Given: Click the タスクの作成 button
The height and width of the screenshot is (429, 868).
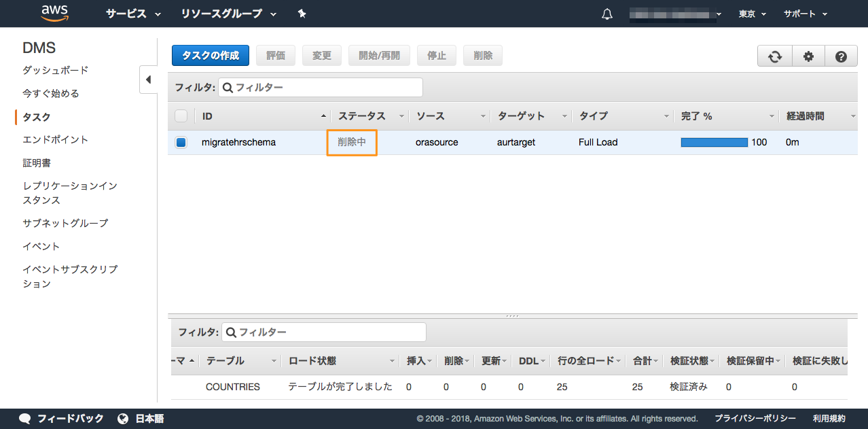Looking at the screenshot, I should 211,56.
